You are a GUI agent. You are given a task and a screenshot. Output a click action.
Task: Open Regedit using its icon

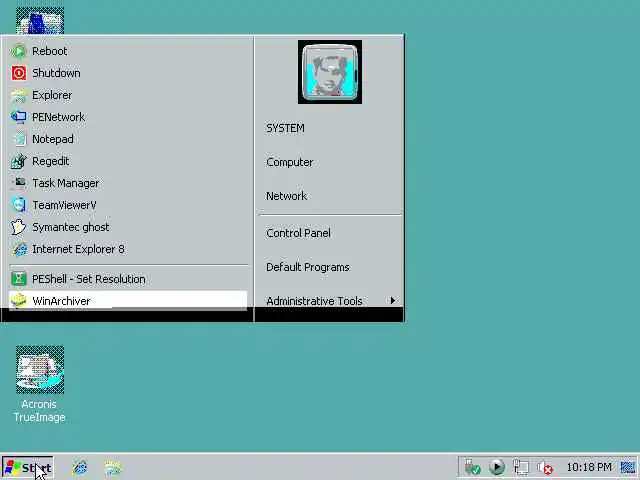pyautogui.click(x=18, y=161)
